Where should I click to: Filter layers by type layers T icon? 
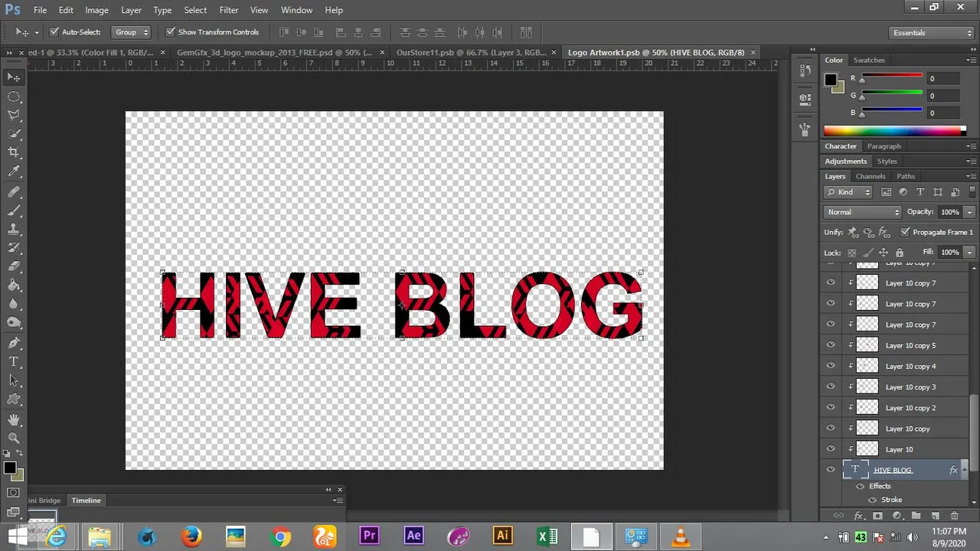tap(920, 192)
